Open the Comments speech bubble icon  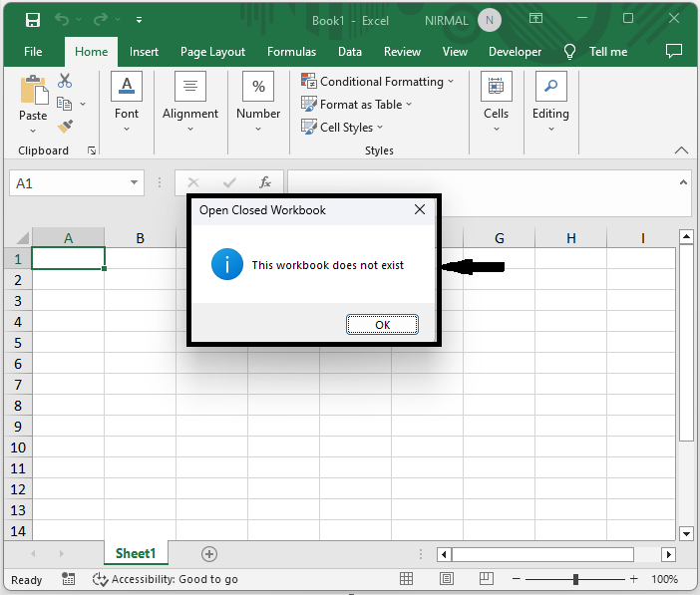pos(674,52)
